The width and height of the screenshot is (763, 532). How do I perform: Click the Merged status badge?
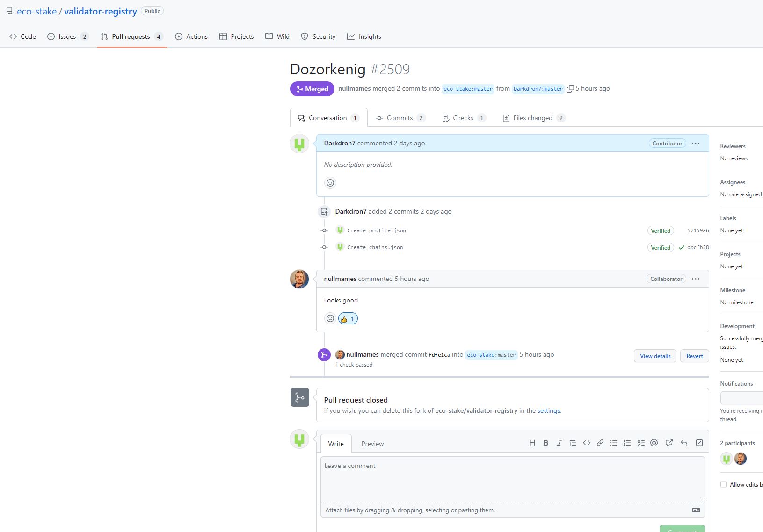click(312, 88)
